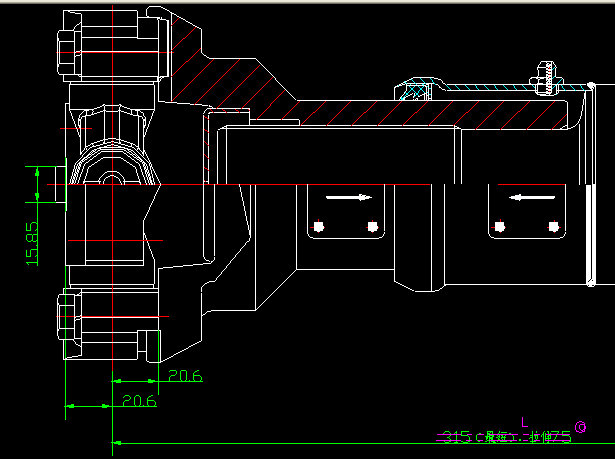The image size is (615, 459).
Task: Click the magenta letter L above the length annotation
Action: tap(523, 421)
